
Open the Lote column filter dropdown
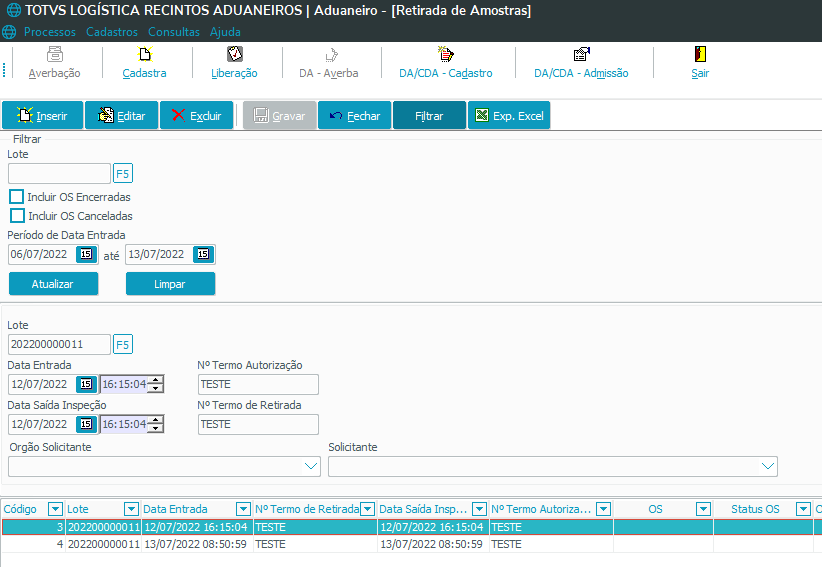click(131, 509)
